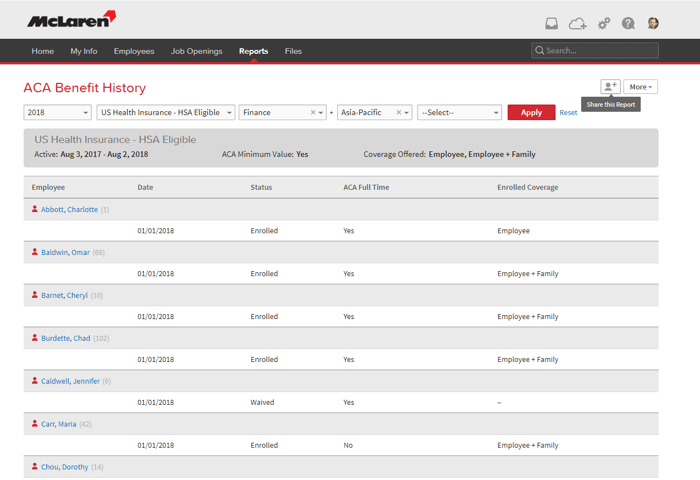The image size is (700, 480).
Task: Open the help question mark icon
Action: [628, 23]
